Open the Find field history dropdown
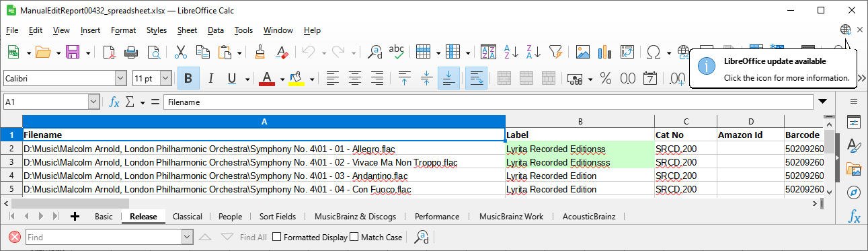 (x=187, y=237)
